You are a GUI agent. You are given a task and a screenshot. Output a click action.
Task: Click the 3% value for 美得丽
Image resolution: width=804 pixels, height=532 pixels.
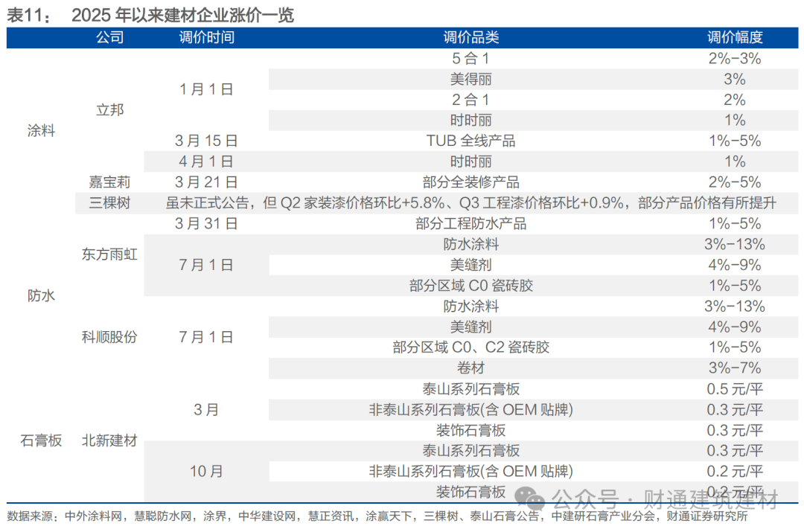point(735,79)
